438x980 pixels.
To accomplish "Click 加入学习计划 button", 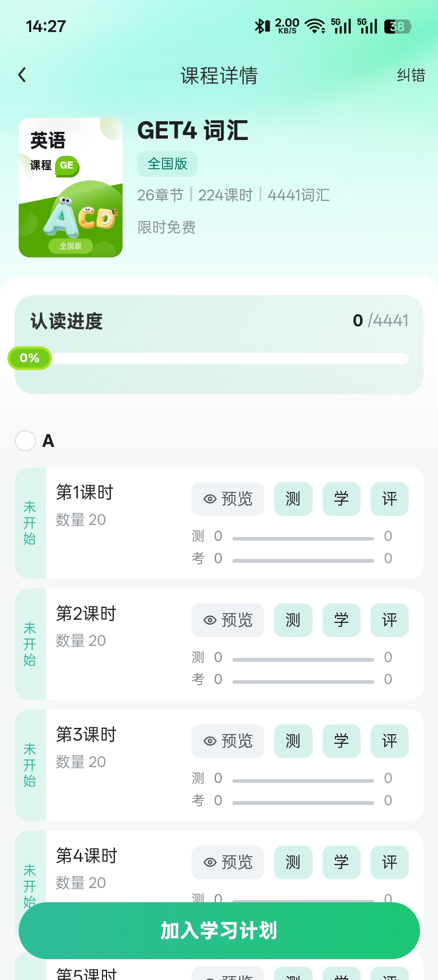I will [219, 930].
